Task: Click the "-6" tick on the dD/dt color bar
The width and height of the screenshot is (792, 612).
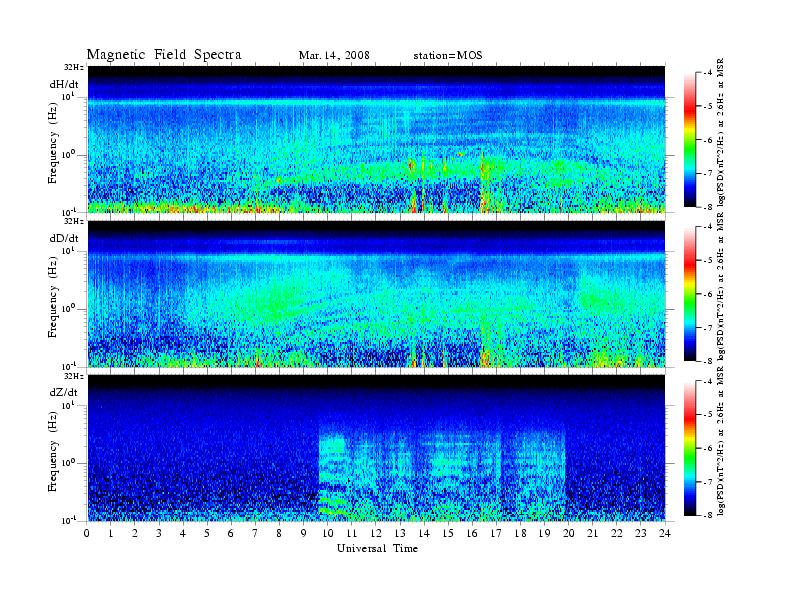Action: 709,294
